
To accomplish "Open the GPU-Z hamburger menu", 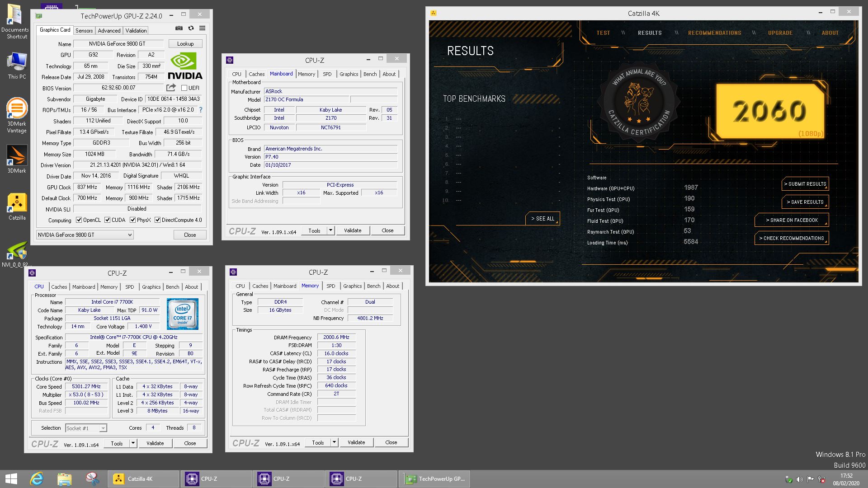I will pyautogui.click(x=202, y=28).
